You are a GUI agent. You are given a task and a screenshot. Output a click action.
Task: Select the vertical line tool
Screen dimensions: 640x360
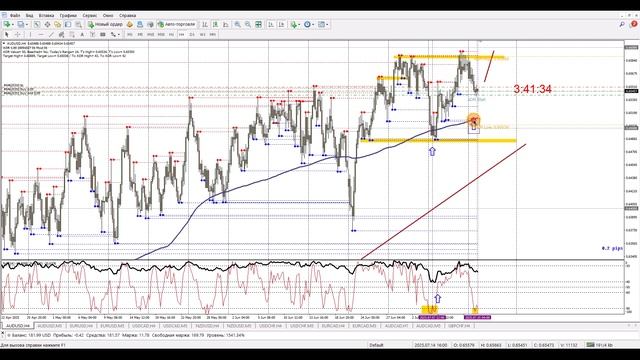pos(31,35)
